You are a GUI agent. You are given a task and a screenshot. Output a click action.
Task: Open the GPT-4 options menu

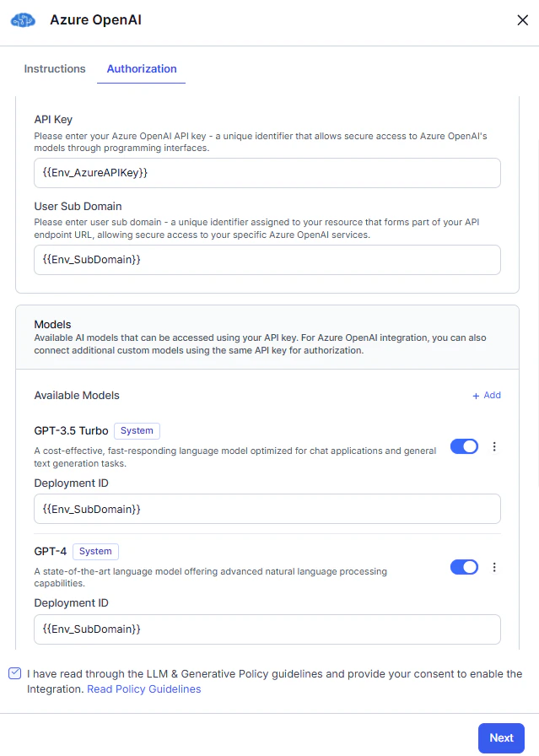click(x=494, y=567)
